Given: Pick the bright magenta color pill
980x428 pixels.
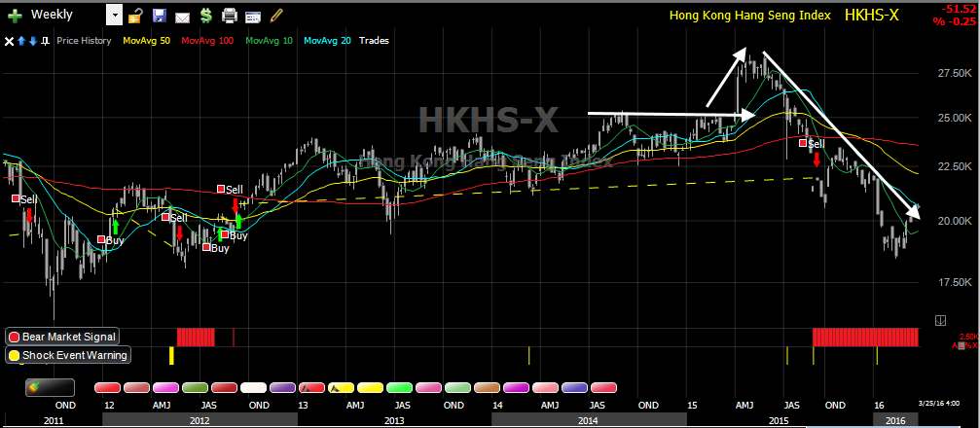Looking at the screenshot, I should (516, 388).
